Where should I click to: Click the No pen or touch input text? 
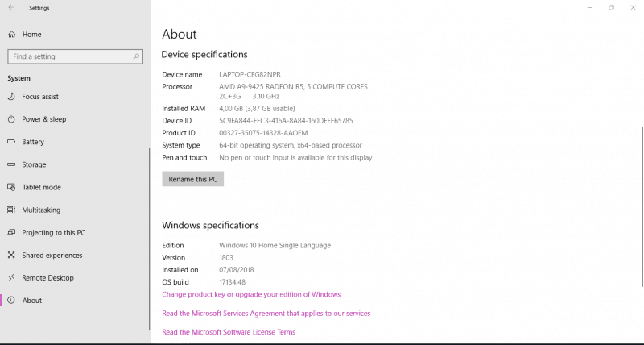(295, 158)
